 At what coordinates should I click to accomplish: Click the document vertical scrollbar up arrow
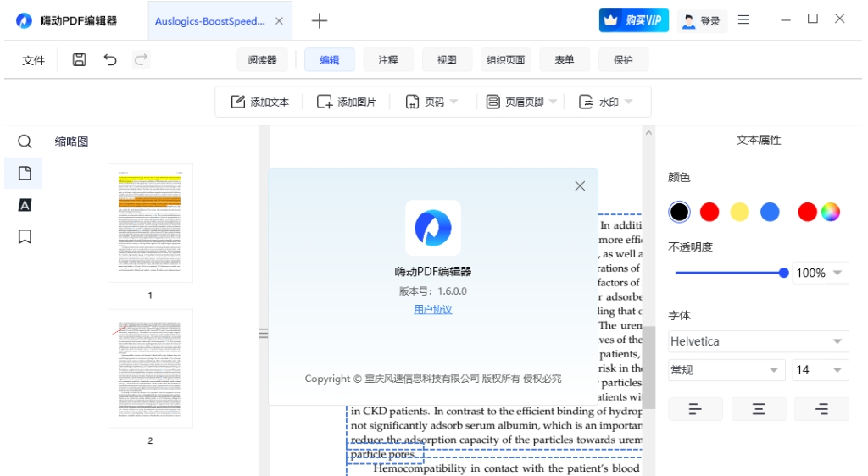click(648, 133)
